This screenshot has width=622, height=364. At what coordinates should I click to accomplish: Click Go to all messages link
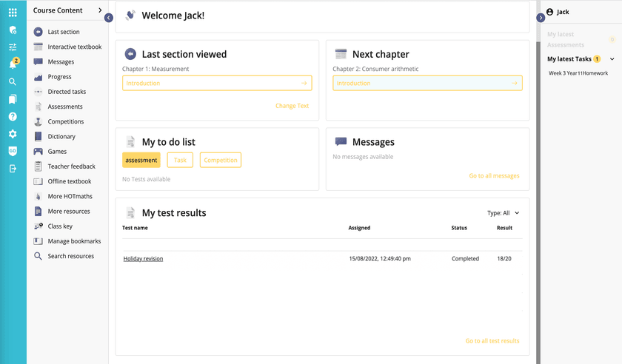494,176
